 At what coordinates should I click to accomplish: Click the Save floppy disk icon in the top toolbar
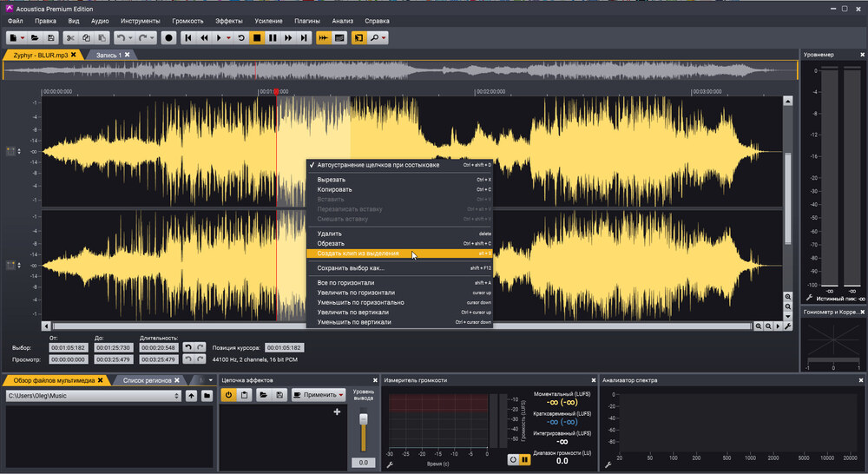(x=51, y=38)
